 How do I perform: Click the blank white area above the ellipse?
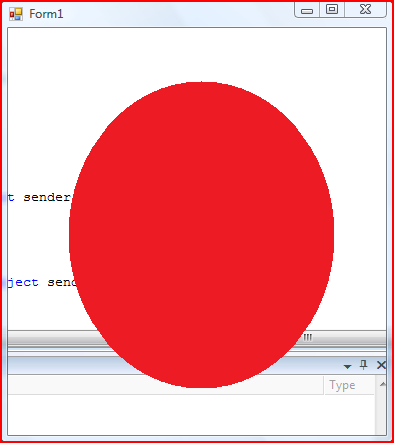click(197, 53)
